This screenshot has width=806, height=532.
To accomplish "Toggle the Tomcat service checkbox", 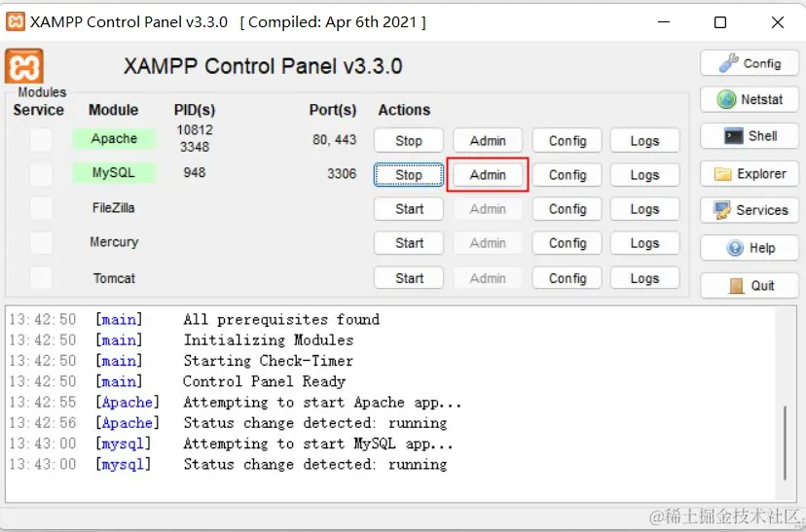I will pyautogui.click(x=41, y=278).
